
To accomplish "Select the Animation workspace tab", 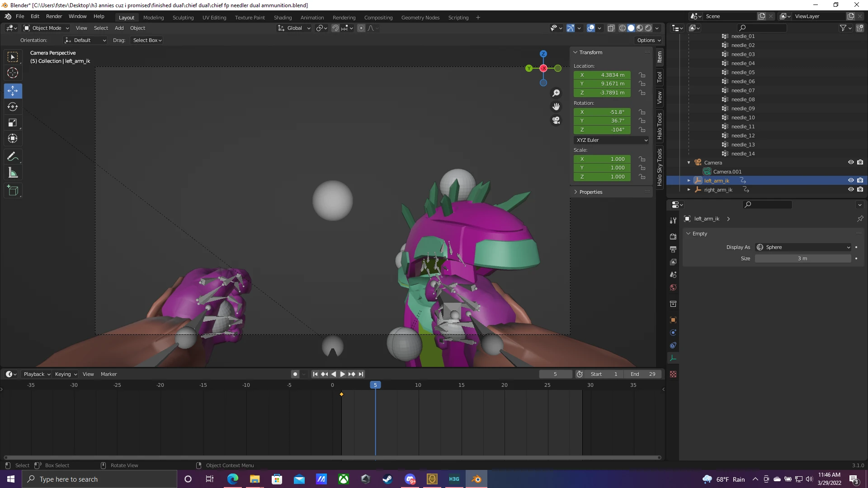I will point(311,17).
